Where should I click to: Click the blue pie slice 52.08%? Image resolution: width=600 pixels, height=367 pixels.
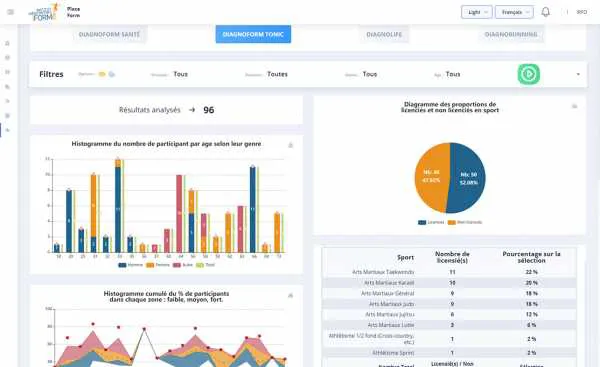(x=468, y=178)
